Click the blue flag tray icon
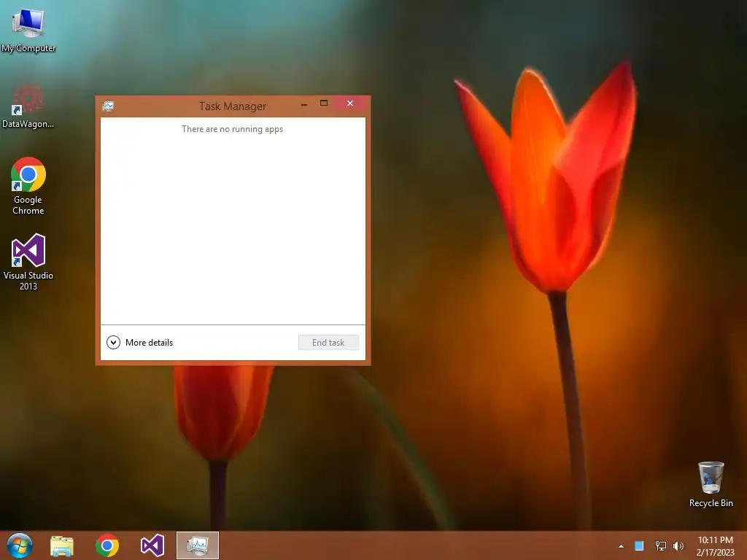Screen dimensions: 747x560 639,545
